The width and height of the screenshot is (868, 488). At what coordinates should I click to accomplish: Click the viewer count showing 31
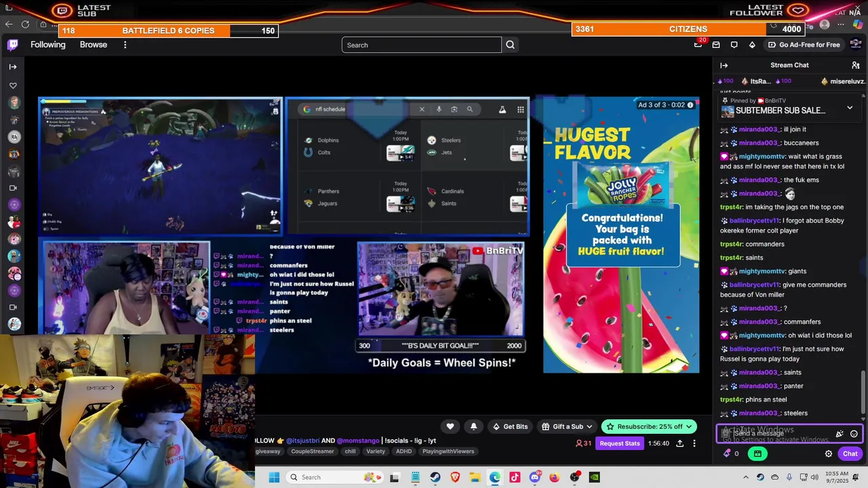pyautogui.click(x=583, y=443)
